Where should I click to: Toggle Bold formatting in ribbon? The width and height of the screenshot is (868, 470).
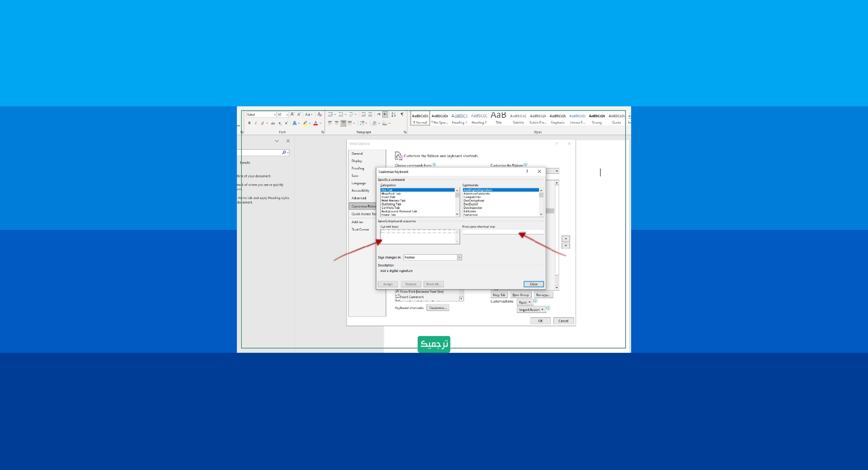click(249, 123)
